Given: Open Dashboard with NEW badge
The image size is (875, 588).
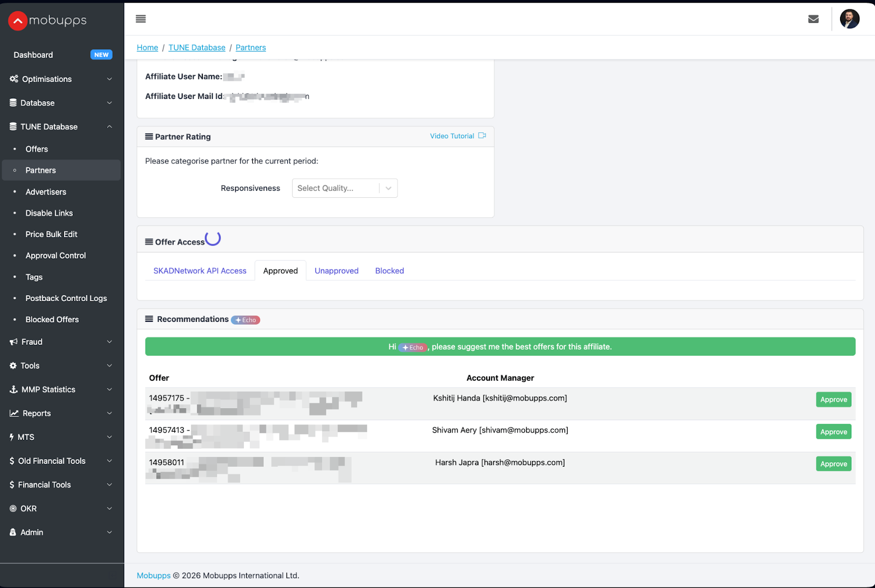Looking at the screenshot, I should 62,55.
